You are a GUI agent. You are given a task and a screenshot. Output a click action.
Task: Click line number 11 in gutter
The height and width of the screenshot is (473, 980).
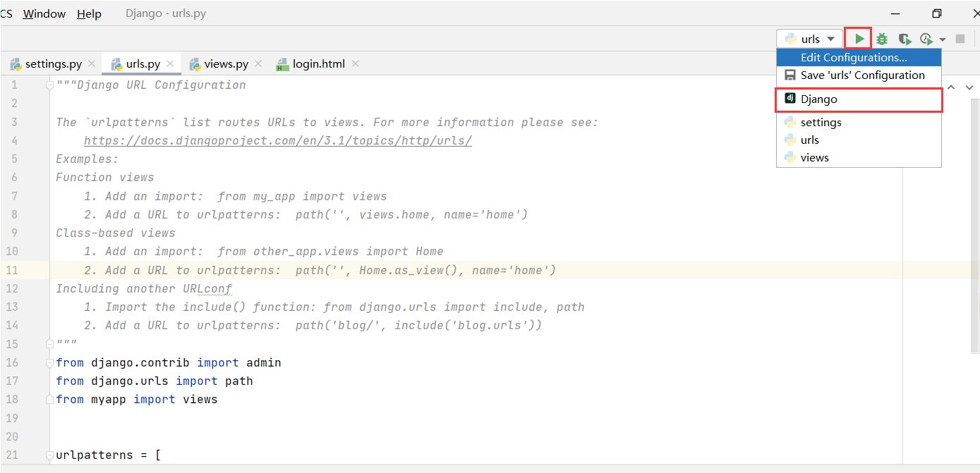(x=12, y=270)
